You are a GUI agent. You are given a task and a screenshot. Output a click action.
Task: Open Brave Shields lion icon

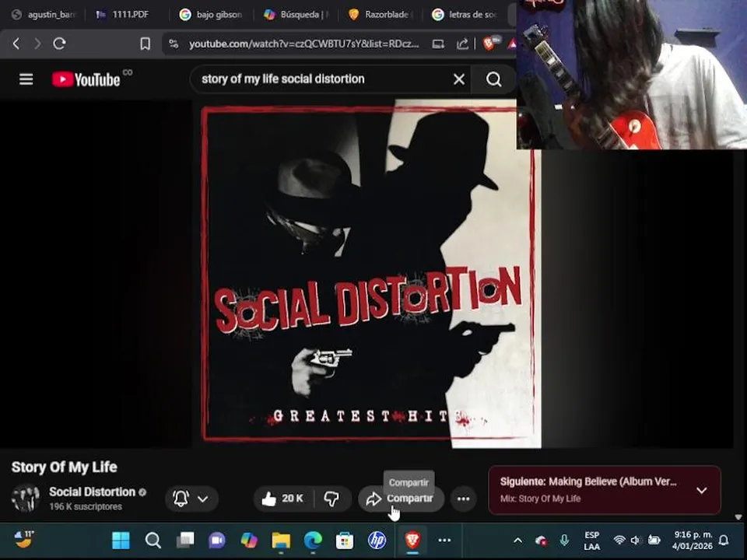click(x=489, y=44)
